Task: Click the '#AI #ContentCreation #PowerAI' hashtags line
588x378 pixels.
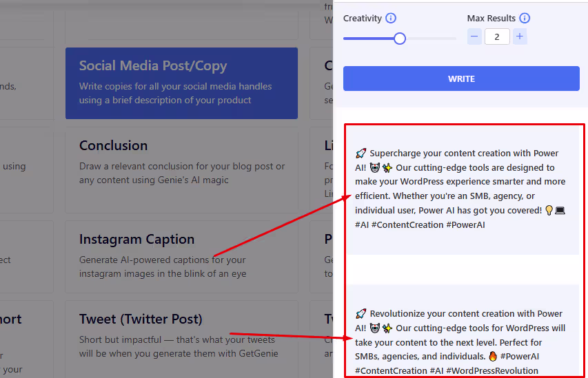Action: [420, 224]
